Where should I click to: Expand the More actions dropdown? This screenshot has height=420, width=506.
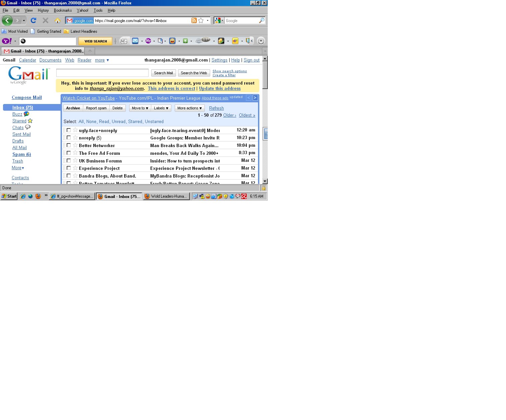click(x=189, y=108)
